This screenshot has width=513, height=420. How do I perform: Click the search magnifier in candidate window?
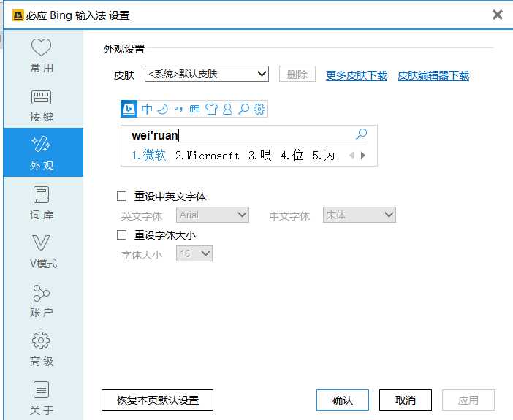click(x=361, y=134)
